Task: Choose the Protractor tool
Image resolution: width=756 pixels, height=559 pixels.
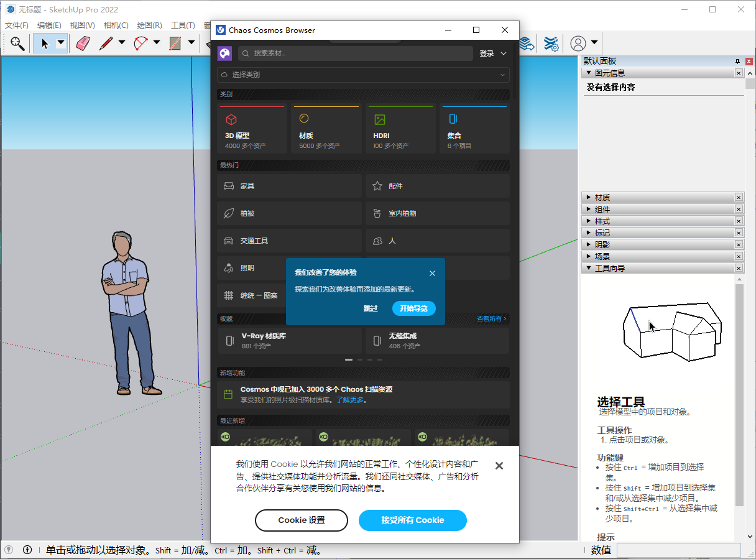Action: pos(141,43)
